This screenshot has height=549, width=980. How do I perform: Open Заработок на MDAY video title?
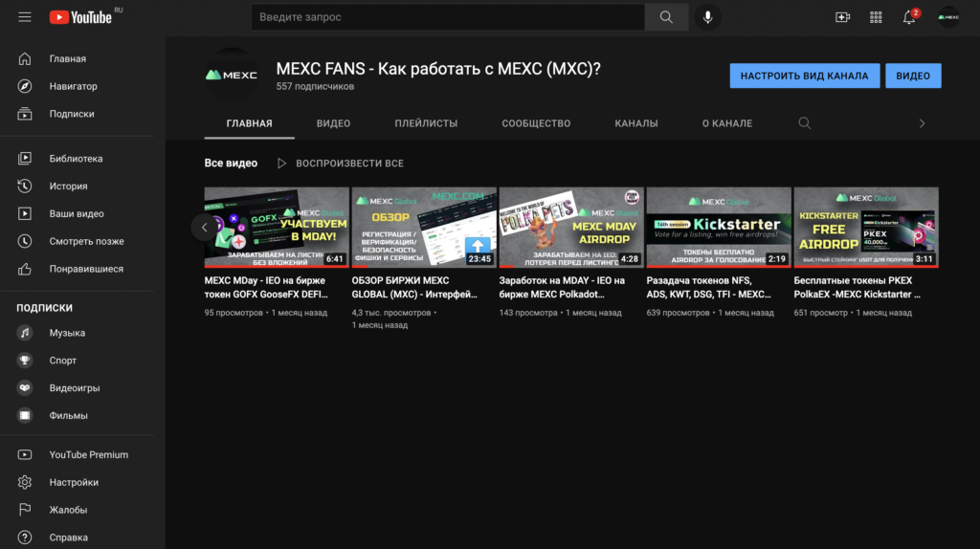(x=562, y=287)
